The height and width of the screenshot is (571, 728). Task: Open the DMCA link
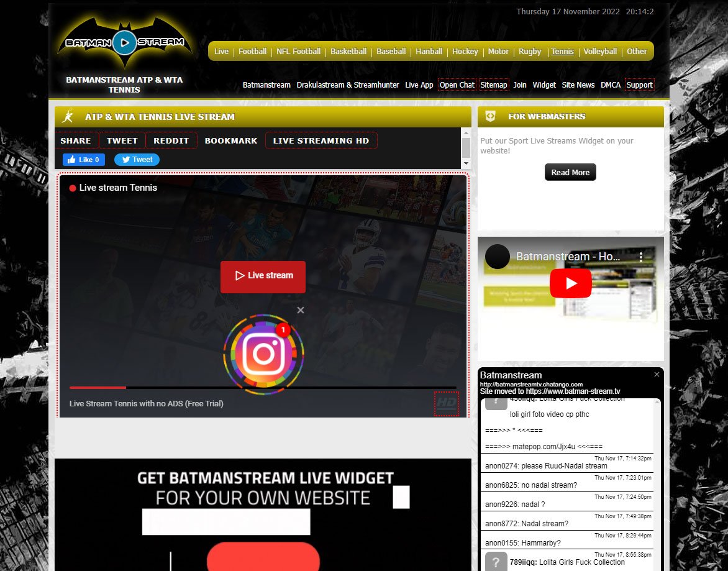(611, 85)
